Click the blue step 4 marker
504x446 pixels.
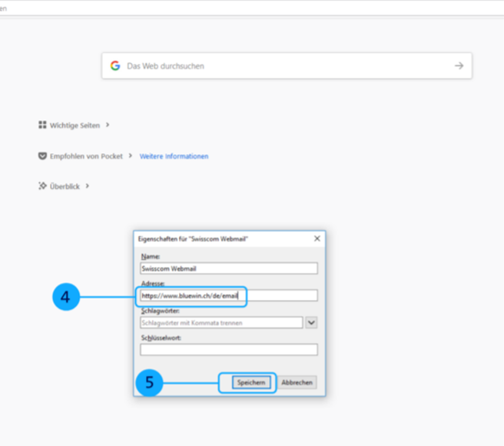pyautogui.click(x=66, y=297)
